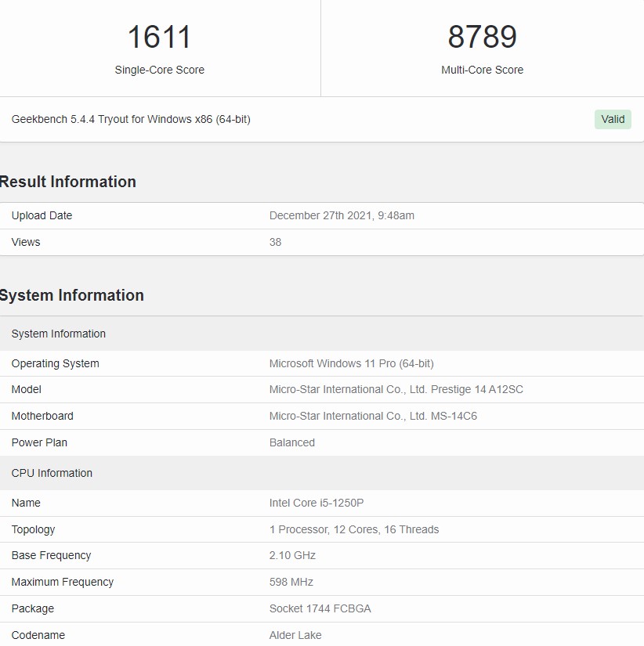Click the large System Information heading
The image size is (644, 646).
pyautogui.click(x=71, y=295)
